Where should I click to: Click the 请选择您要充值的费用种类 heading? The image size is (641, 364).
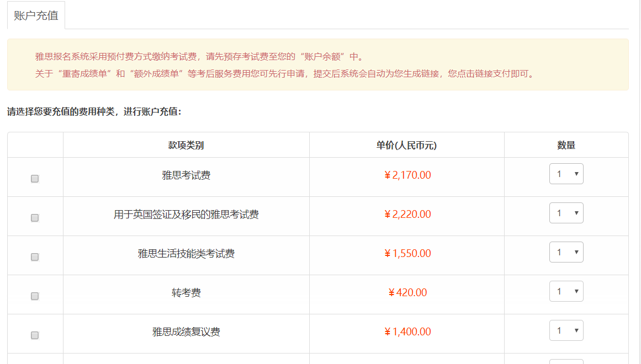[94, 111]
